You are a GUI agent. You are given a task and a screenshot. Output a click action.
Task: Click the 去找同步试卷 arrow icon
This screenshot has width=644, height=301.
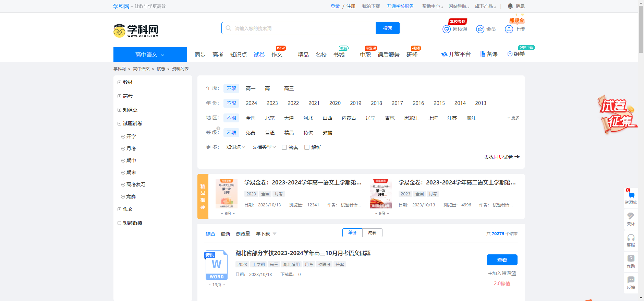tap(517, 157)
